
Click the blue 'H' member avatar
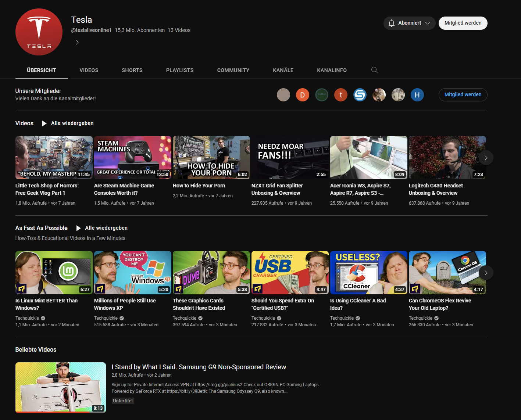pos(417,95)
